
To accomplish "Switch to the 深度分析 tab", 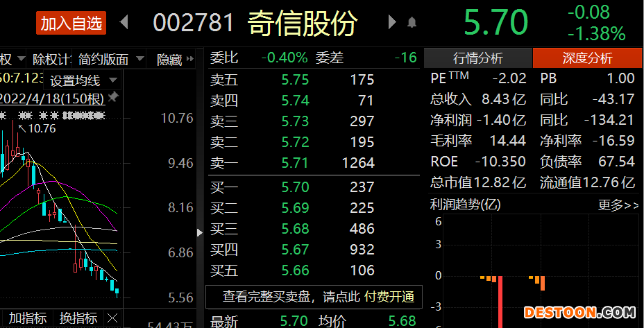I will point(587,58).
